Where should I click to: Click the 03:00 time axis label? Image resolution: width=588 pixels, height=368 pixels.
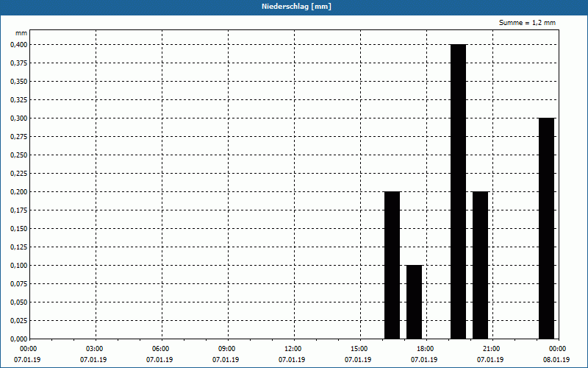(94, 349)
